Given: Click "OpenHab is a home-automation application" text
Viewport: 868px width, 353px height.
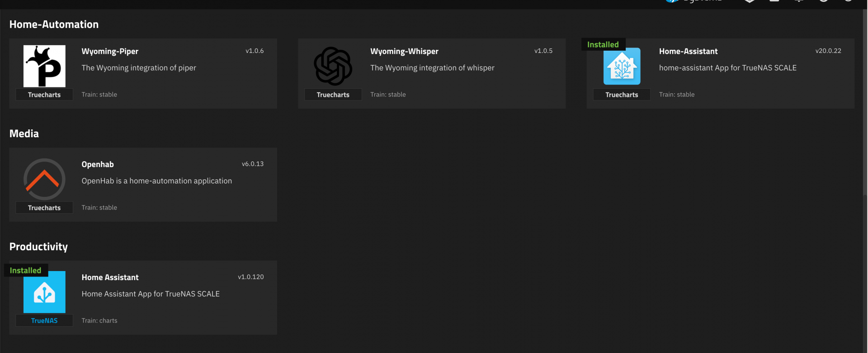Looking at the screenshot, I should pos(156,181).
